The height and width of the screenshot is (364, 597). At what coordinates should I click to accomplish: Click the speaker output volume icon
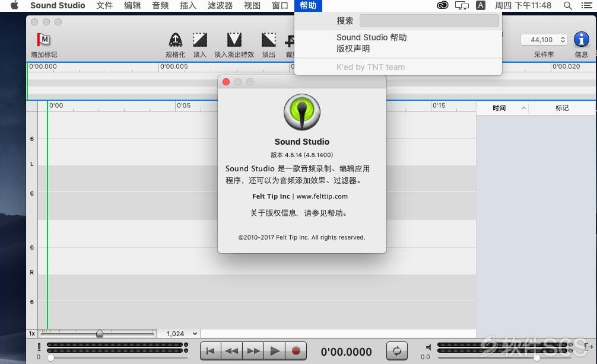click(x=428, y=347)
